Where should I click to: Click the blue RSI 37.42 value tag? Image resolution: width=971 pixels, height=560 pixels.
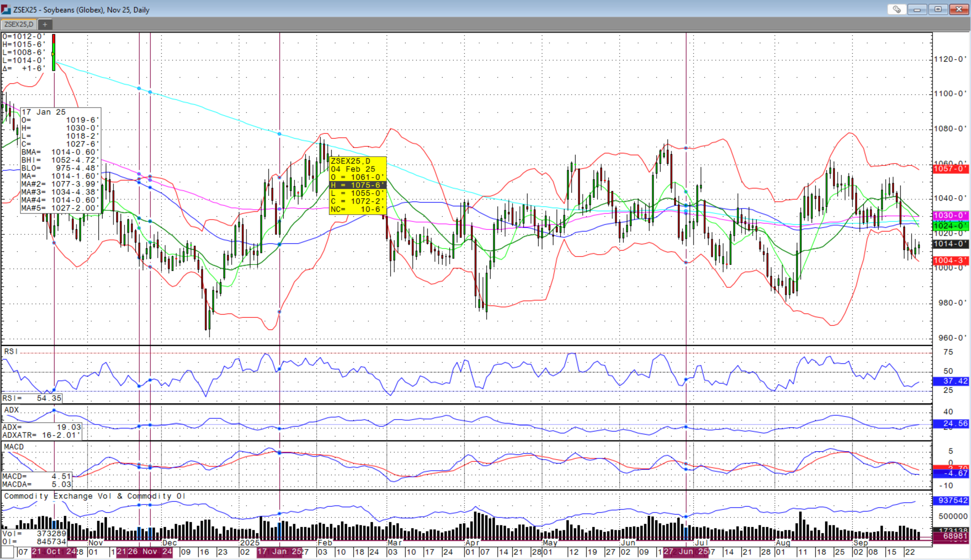point(950,381)
